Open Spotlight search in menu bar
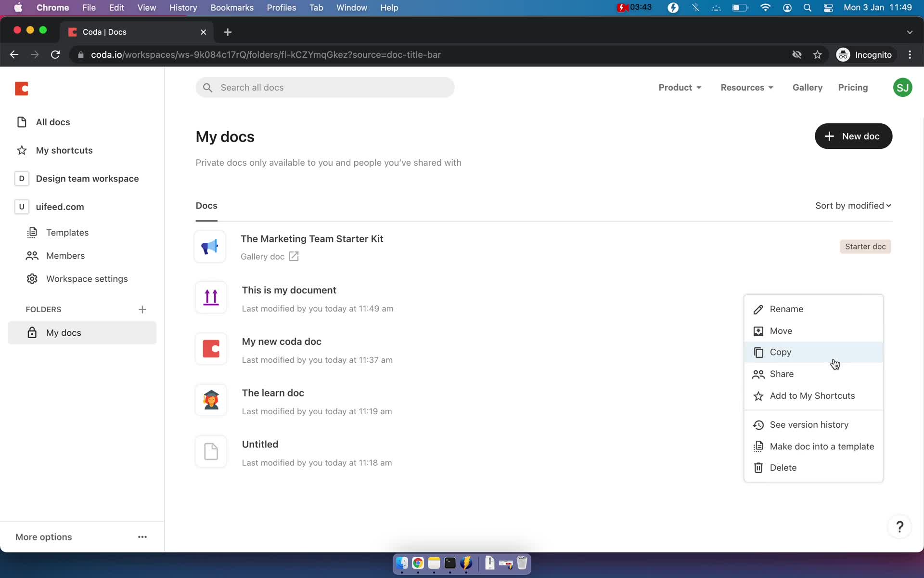Screen dimensions: 924x578 808,8
